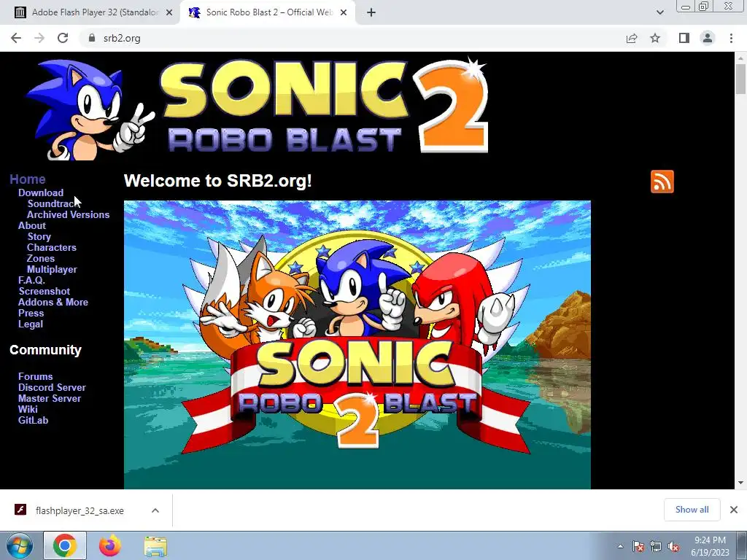Click the srb2.org address bar
The width and height of the screenshot is (747, 560).
click(x=352, y=38)
